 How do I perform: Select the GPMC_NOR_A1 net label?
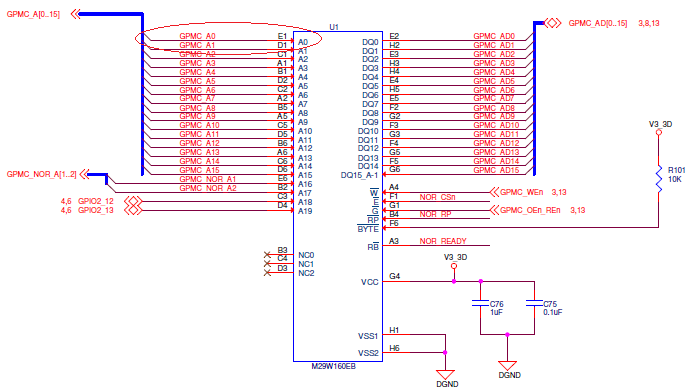pos(208,179)
